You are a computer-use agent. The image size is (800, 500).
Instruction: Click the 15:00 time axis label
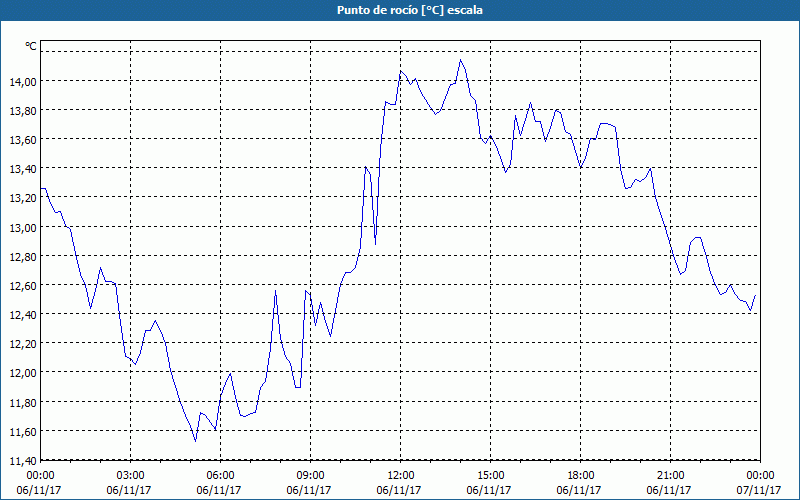pos(490,476)
